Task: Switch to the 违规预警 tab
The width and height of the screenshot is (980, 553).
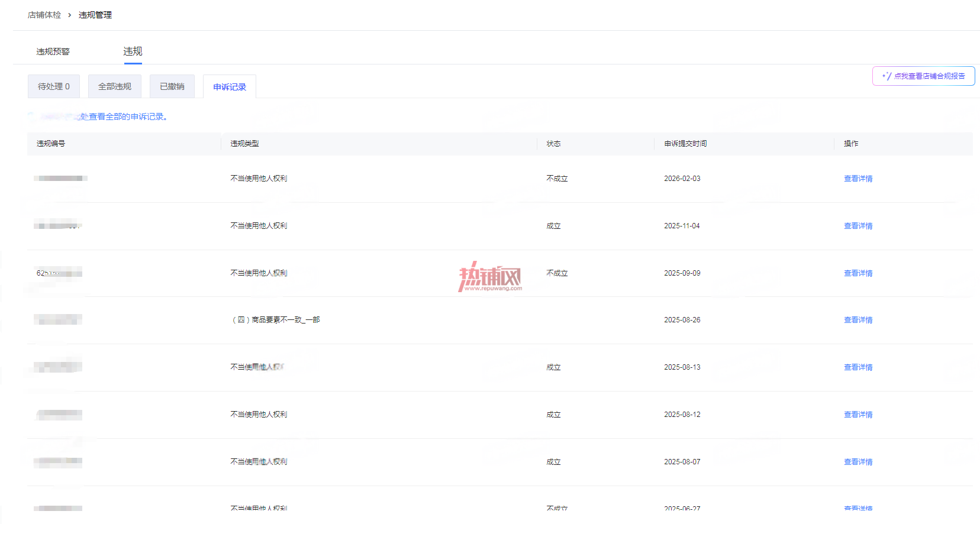Action: [x=53, y=51]
